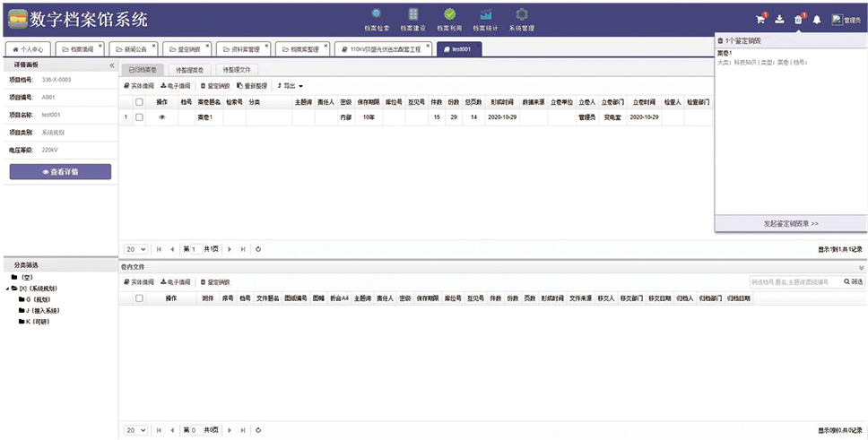Screen dimensions: 868x440
Task: Switch to the 新闻公告 tab
Action: pos(132,49)
